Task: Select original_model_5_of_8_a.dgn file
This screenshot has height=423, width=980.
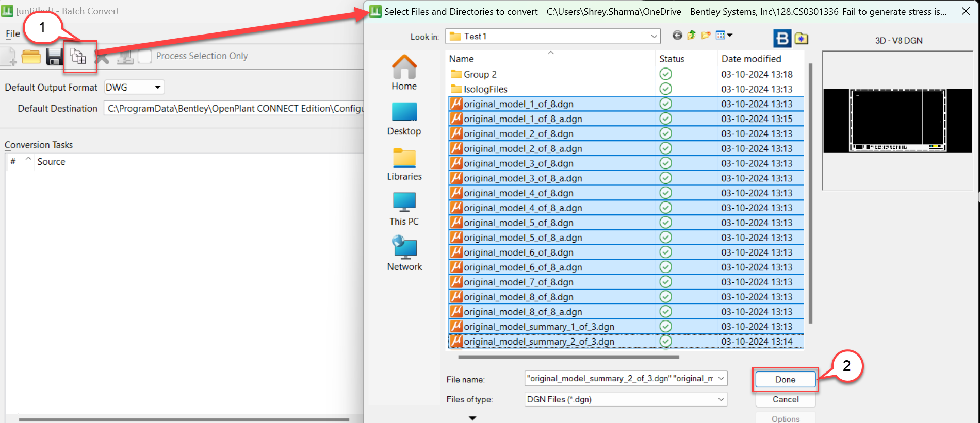Action: click(625, 238)
